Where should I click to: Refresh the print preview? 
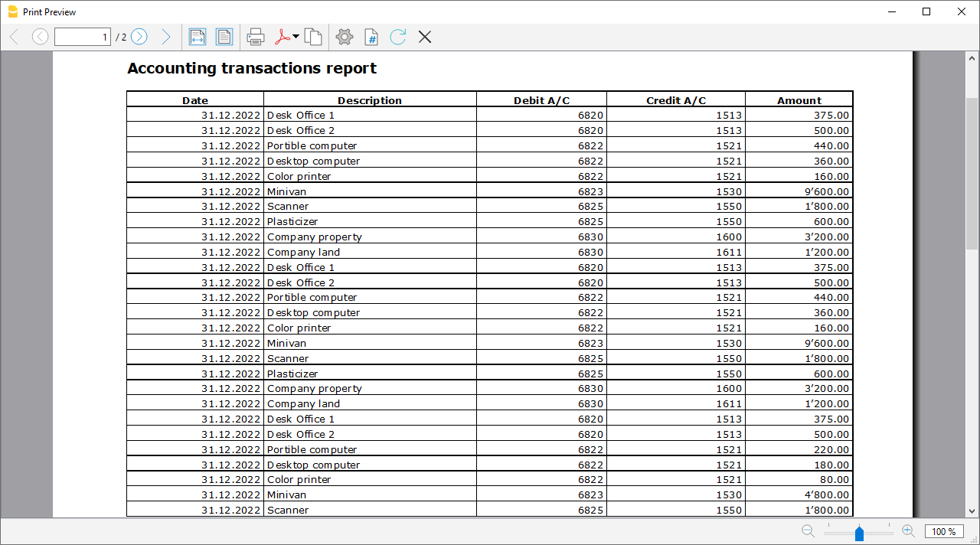[397, 37]
